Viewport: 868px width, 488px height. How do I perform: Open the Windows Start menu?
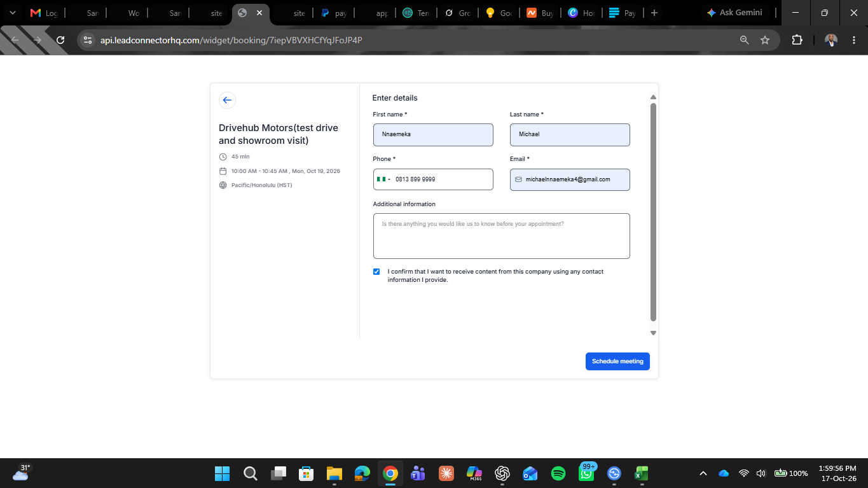pos(223,473)
